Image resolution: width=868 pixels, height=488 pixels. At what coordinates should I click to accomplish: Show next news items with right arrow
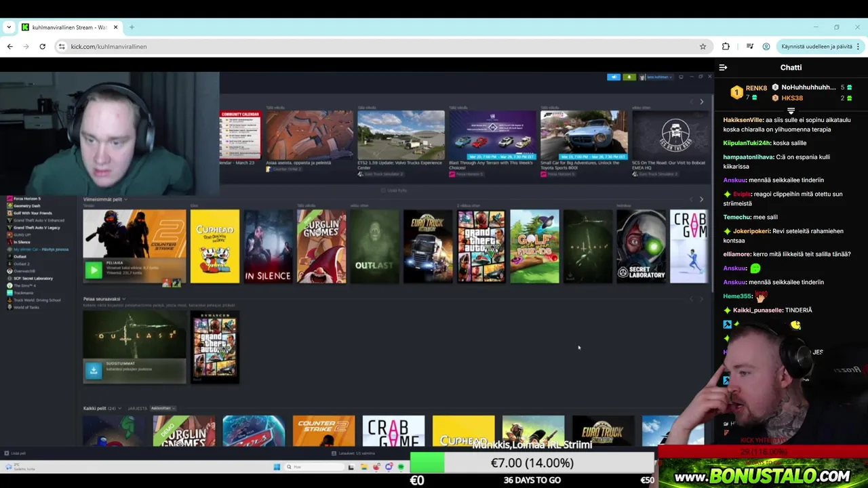coord(701,102)
